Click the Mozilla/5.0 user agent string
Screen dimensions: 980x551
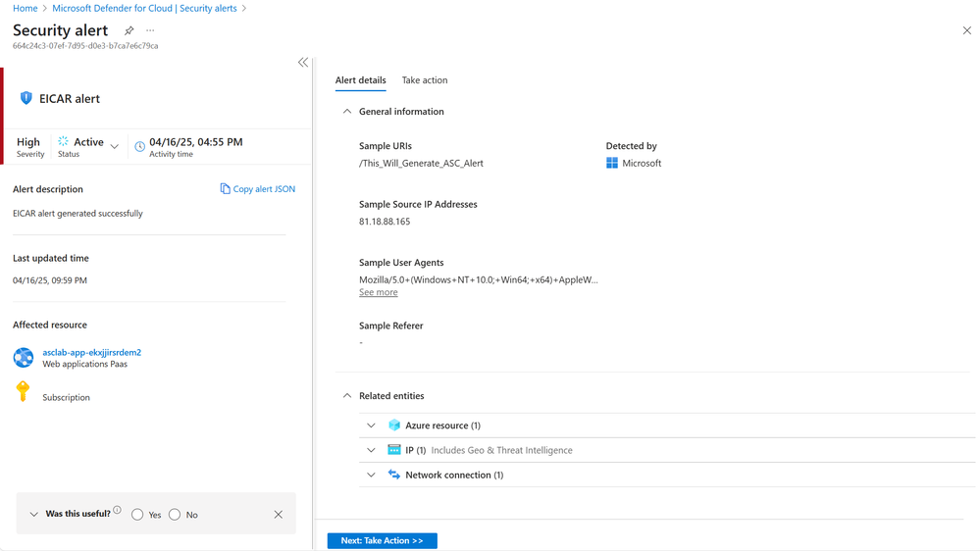coord(478,279)
